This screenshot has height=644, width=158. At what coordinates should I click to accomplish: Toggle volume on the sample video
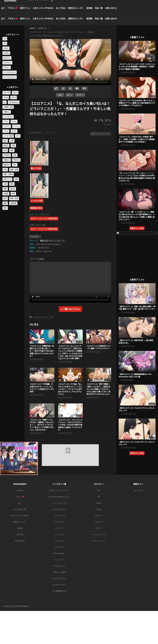pos(96,297)
